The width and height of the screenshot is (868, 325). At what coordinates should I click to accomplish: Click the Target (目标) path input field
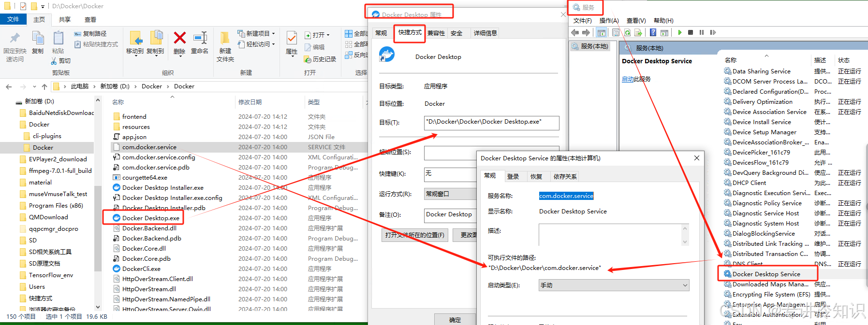coord(491,123)
